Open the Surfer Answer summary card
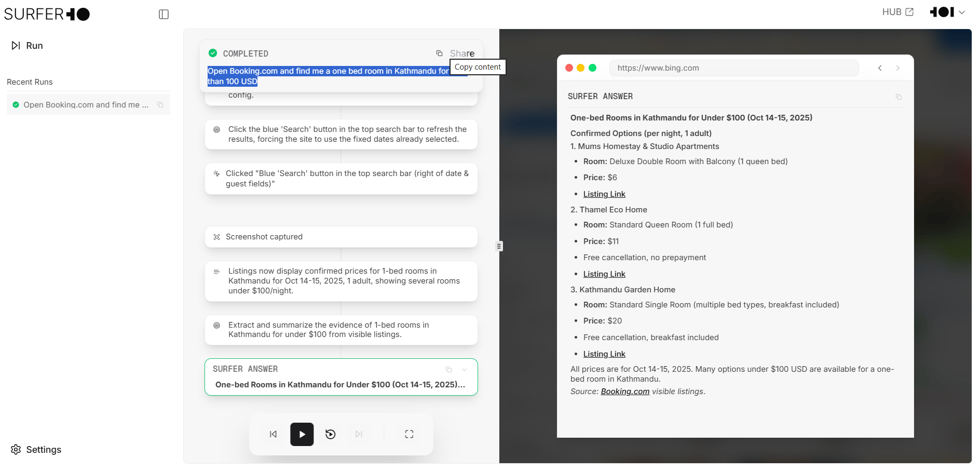Screen dimensions: 980x472 pos(341,377)
